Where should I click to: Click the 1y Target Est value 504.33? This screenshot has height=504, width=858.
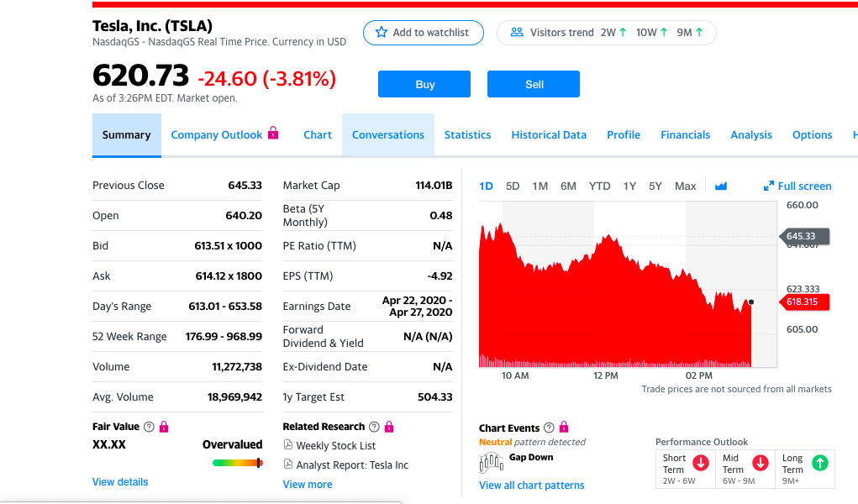(435, 397)
